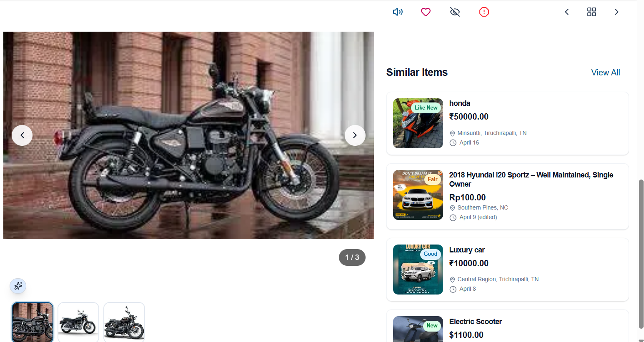Open the Electric Scooter listing
Screen dimensions: 644x342
507,326
